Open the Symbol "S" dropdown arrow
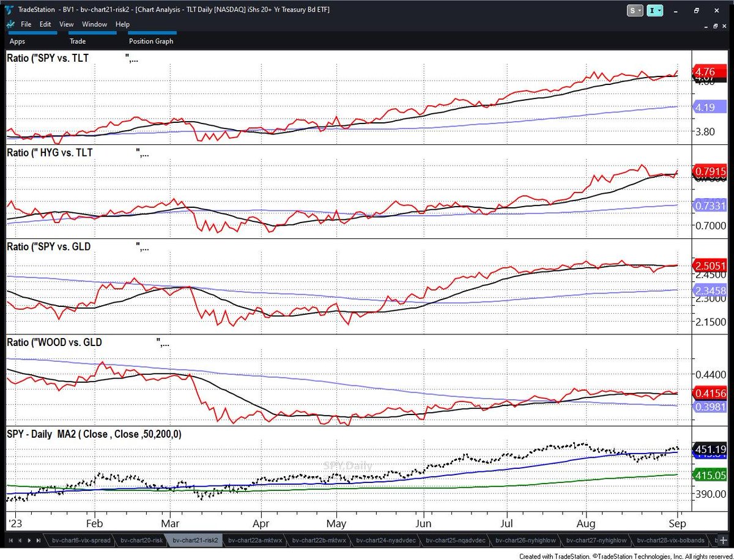Viewport: 734px width, 560px height. (639, 10)
